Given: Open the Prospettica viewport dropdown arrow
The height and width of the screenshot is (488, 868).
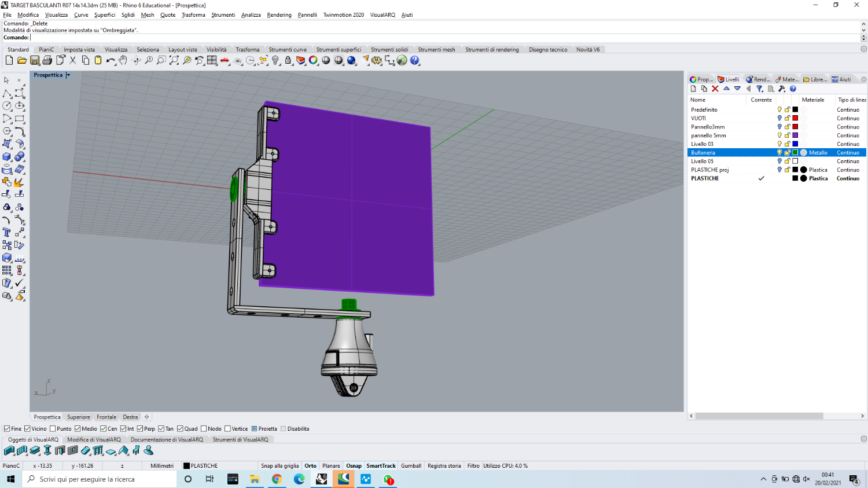Looking at the screenshot, I should (68, 75).
